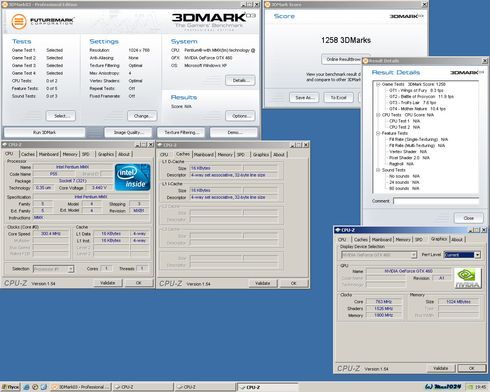Switch to the CPU tab in the Graphics CPU-Z window
This screenshot has height=392, width=490.
[x=342, y=239]
